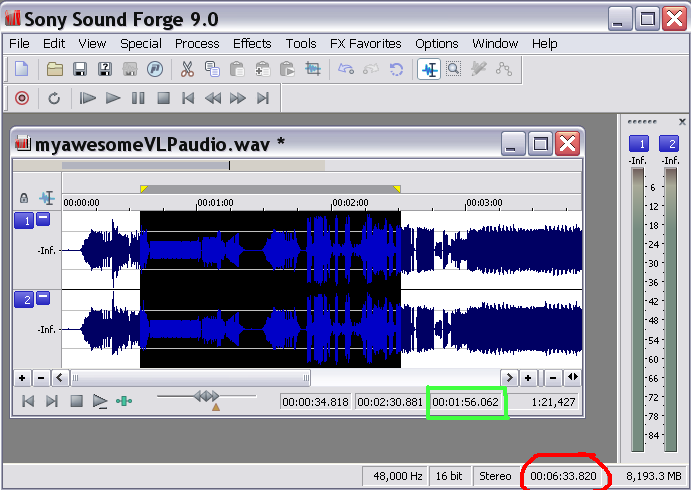Open a file with folder icon
Viewport: 691px width, 490px height.
click(x=55, y=69)
